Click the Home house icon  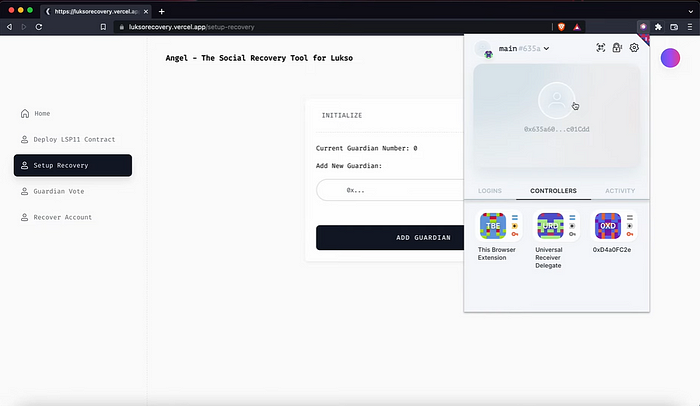(25, 113)
